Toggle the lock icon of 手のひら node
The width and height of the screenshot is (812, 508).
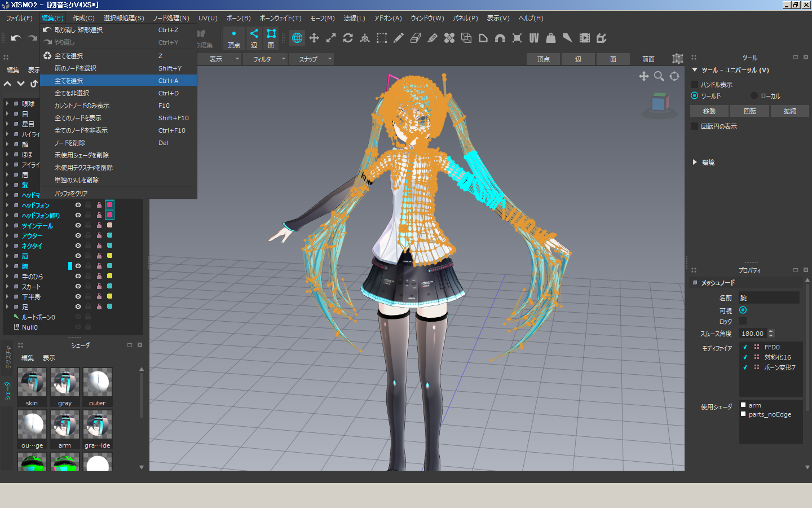point(88,276)
